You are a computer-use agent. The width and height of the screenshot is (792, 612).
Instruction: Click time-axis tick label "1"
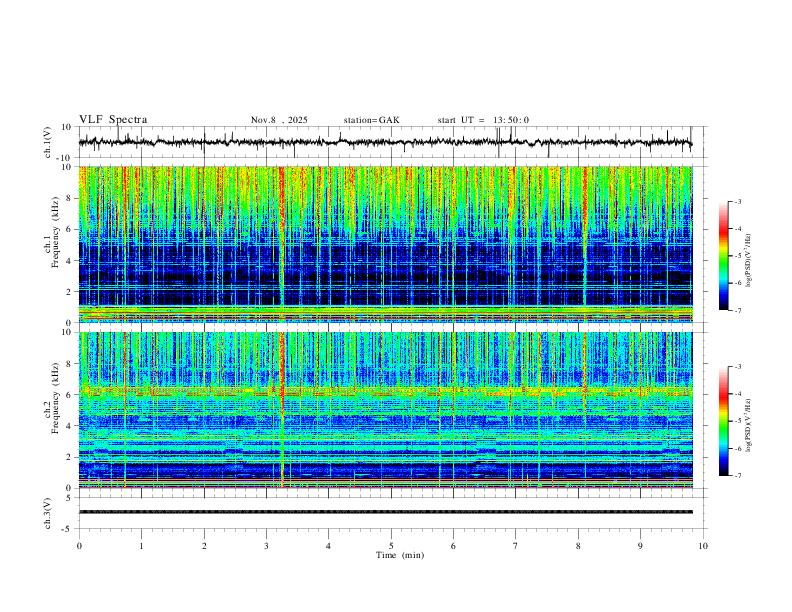(x=141, y=546)
